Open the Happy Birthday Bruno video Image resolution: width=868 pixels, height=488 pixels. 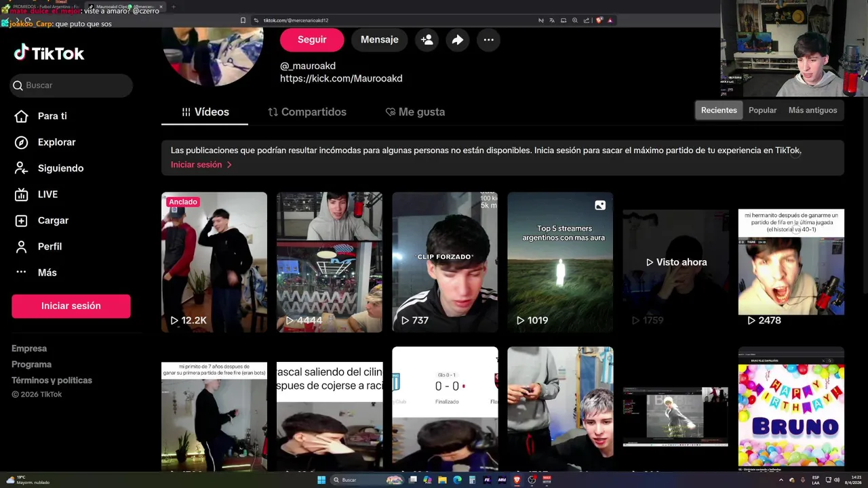[791, 409]
